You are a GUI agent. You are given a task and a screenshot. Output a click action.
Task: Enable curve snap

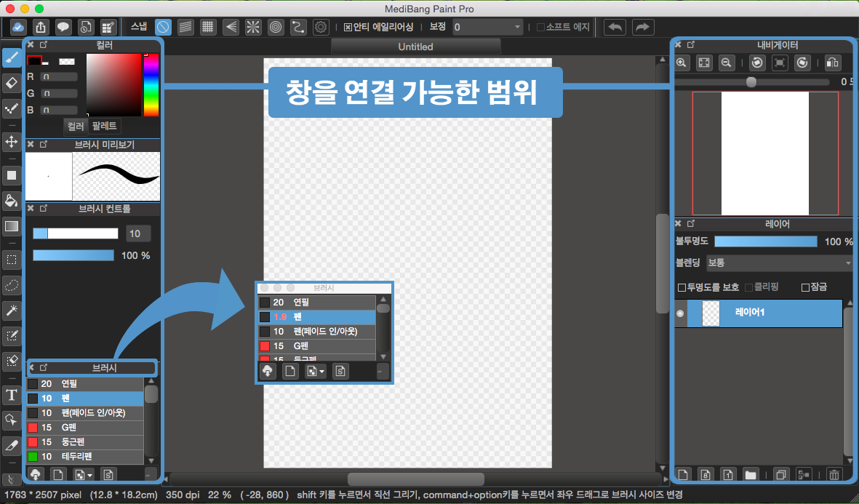pyautogui.click(x=298, y=27)
